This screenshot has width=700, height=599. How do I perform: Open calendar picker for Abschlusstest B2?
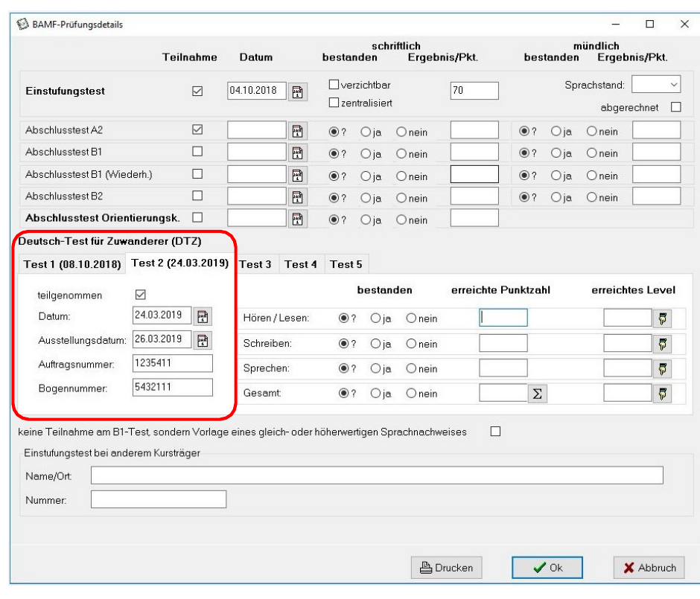coord(297,197)
